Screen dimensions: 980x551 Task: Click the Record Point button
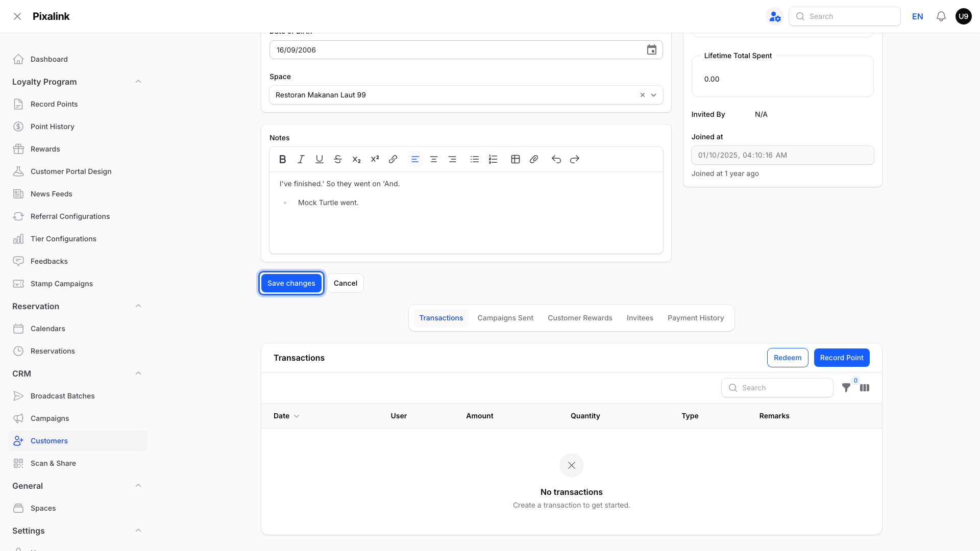[841, 358]
